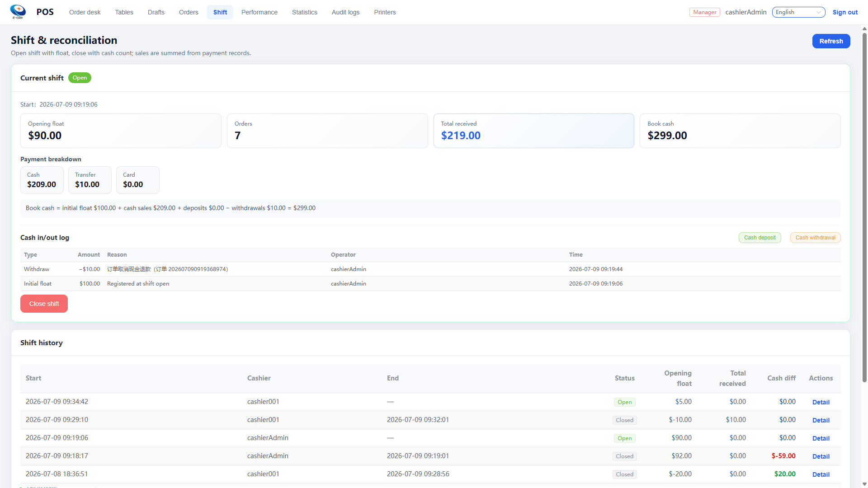Open the Performance page
This screenshot has width=868, height=488.
[259, 12]
